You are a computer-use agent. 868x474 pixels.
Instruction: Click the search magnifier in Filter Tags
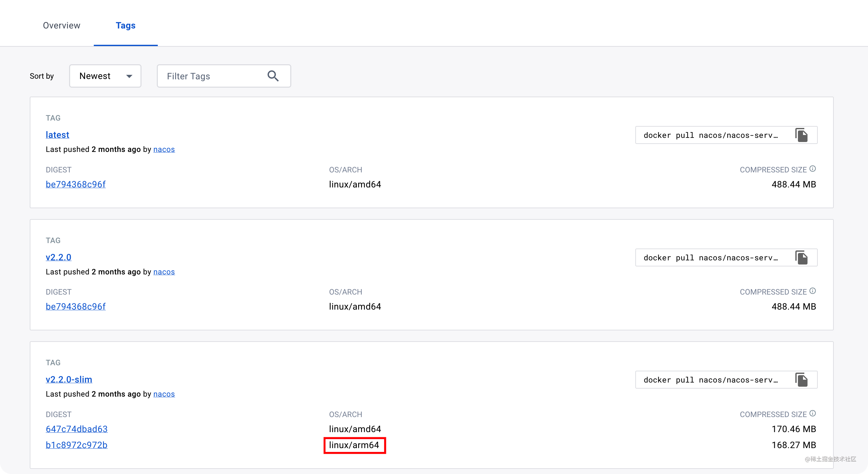(273, 76)
